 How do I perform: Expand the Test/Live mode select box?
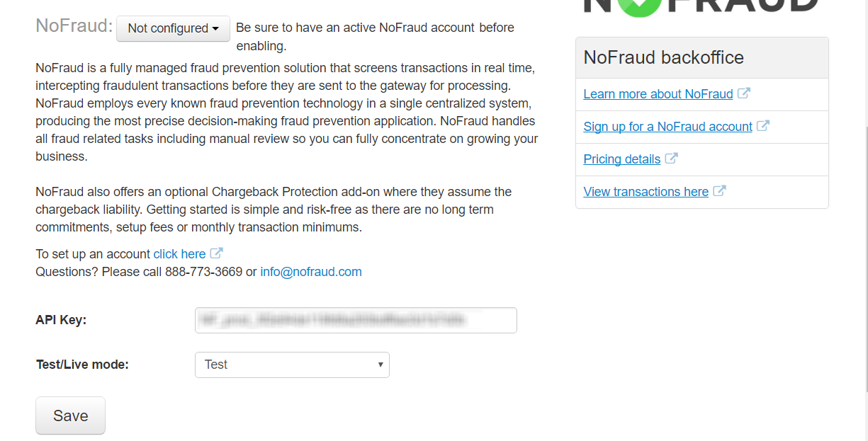(292, 365)
